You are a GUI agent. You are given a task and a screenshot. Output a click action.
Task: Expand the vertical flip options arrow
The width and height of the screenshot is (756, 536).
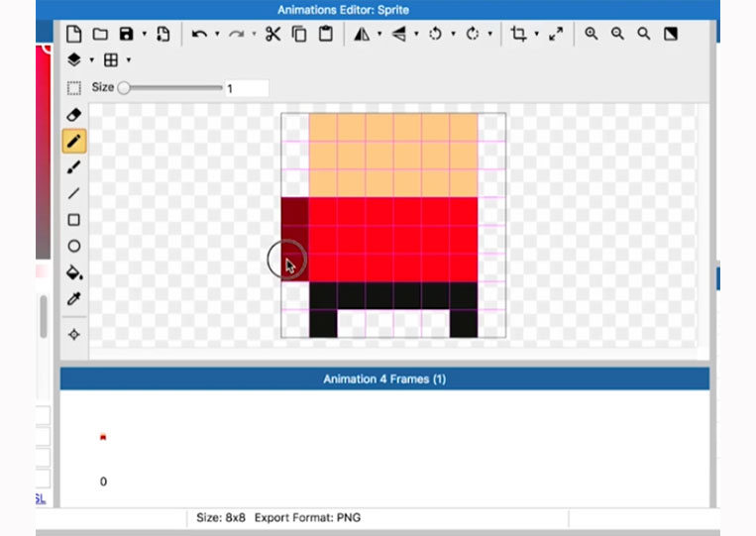click(416, 34)
